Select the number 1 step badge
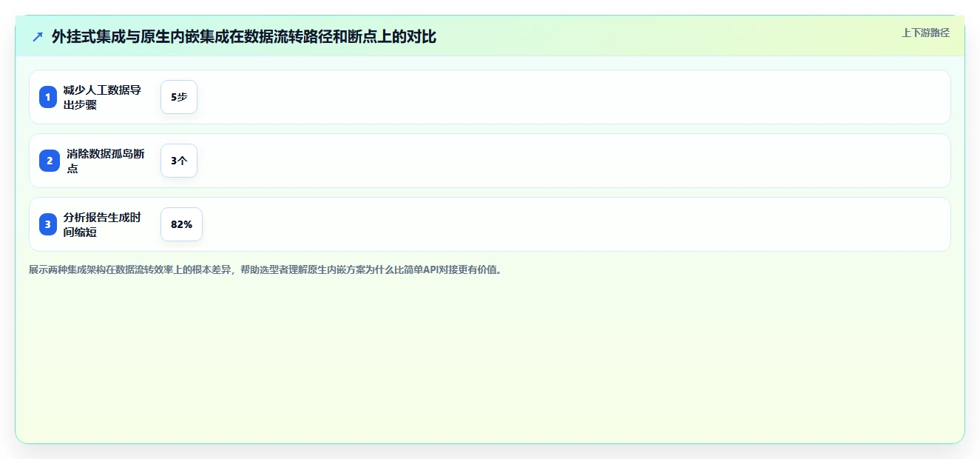 (x=48, y=97)
